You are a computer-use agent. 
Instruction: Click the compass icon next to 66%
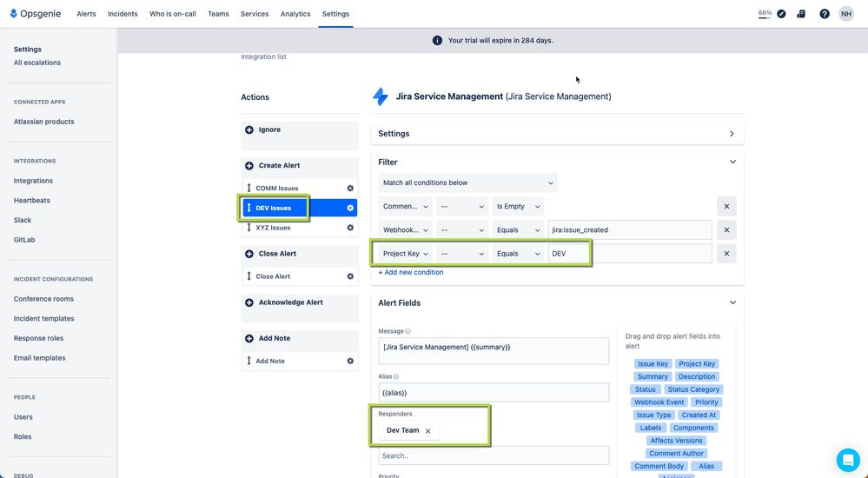pos(781,14)
